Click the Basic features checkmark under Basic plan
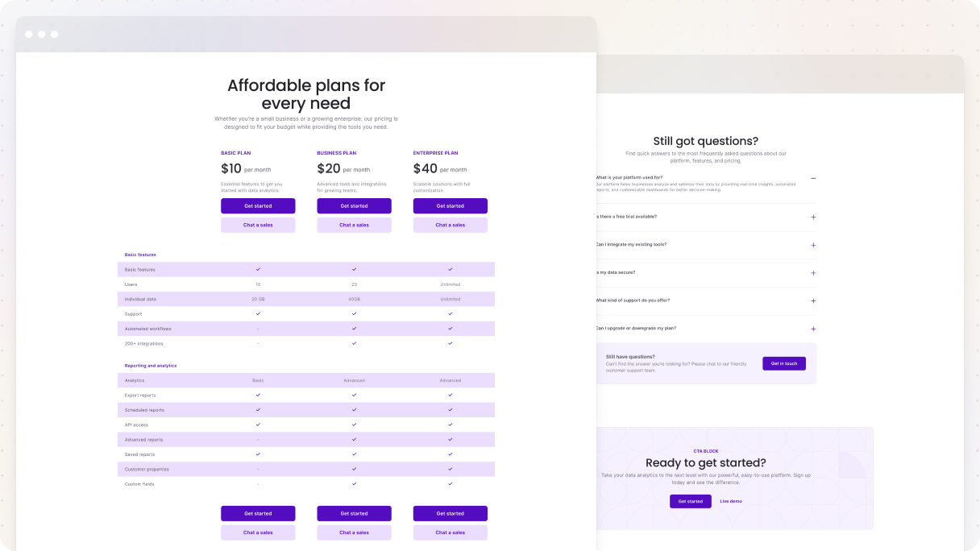Screen dimensions: 980x551 258,269
